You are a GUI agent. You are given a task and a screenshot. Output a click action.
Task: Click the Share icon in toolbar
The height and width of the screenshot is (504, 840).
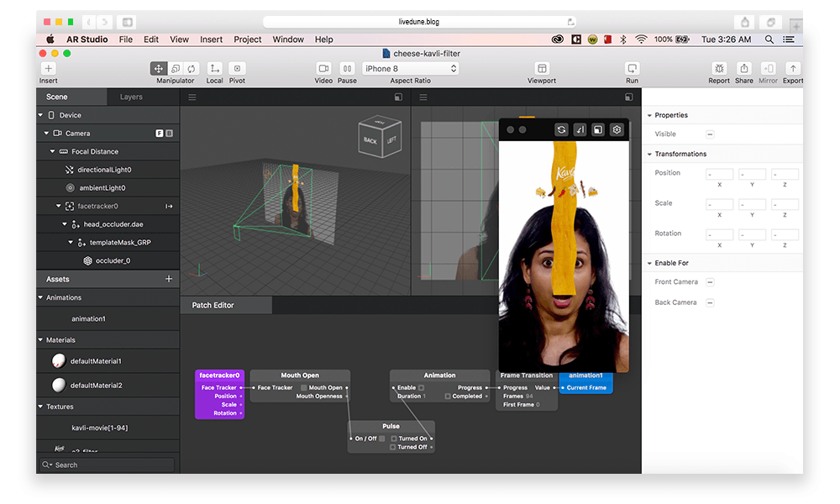coord(743,69)
